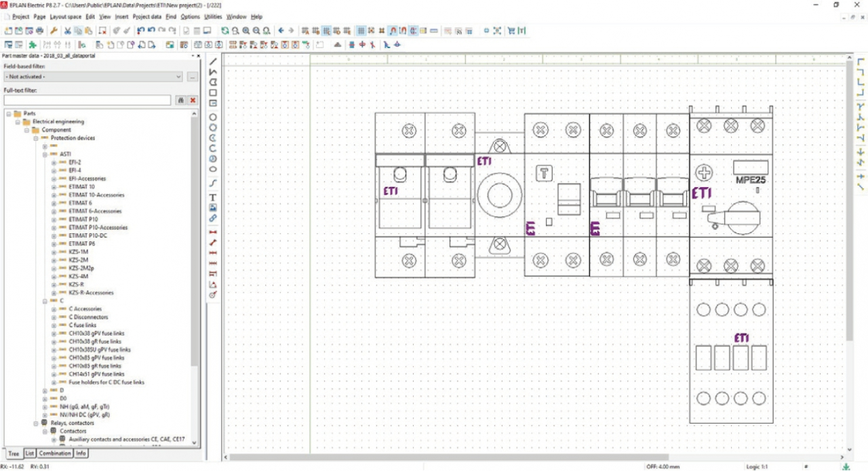
Task: Switch to the Info tab
Action: pyautogui.click(x=81, y=453)
